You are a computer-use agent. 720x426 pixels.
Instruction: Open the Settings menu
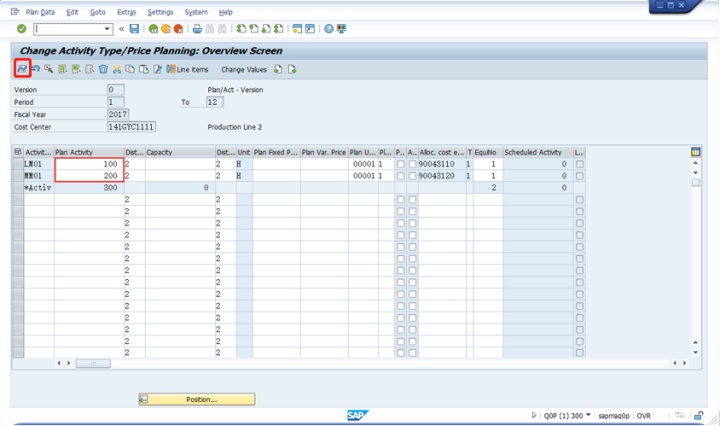pos(160,12)
